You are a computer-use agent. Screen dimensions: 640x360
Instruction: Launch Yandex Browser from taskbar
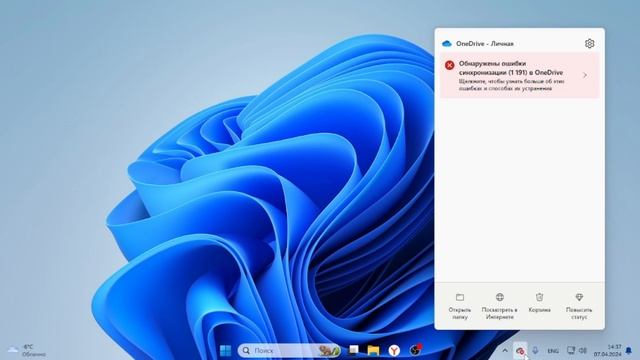[x=394, y=351]
